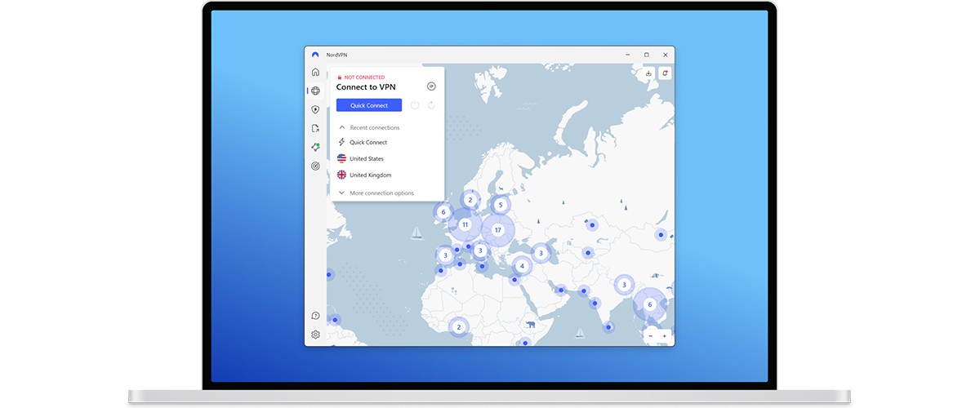Image resolution: width=980 pixels, height=408 pixels.
Task: Open the notifications bell with red dot
Action: click(665, 73)
